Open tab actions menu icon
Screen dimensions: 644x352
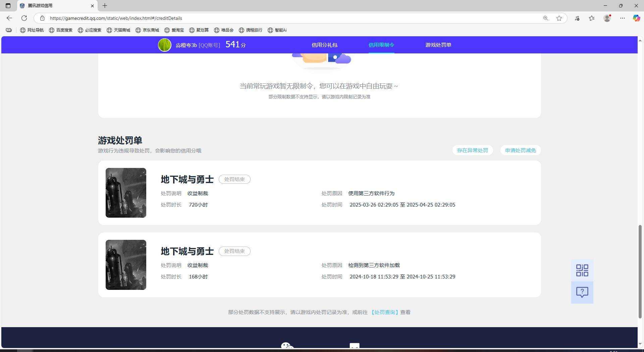pos(8,6)
